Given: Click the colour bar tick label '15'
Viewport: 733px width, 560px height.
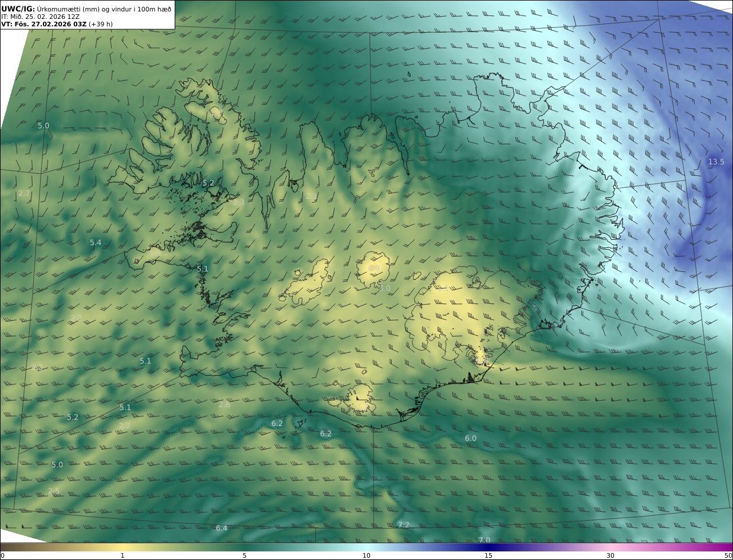Looking at the screenshot, I should click(488, 555).
